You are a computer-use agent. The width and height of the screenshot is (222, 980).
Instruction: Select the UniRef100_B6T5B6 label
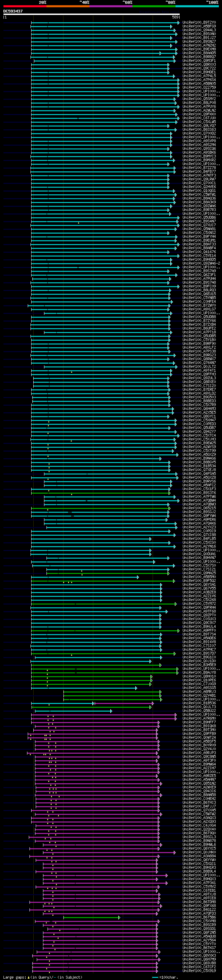point(199,917)
